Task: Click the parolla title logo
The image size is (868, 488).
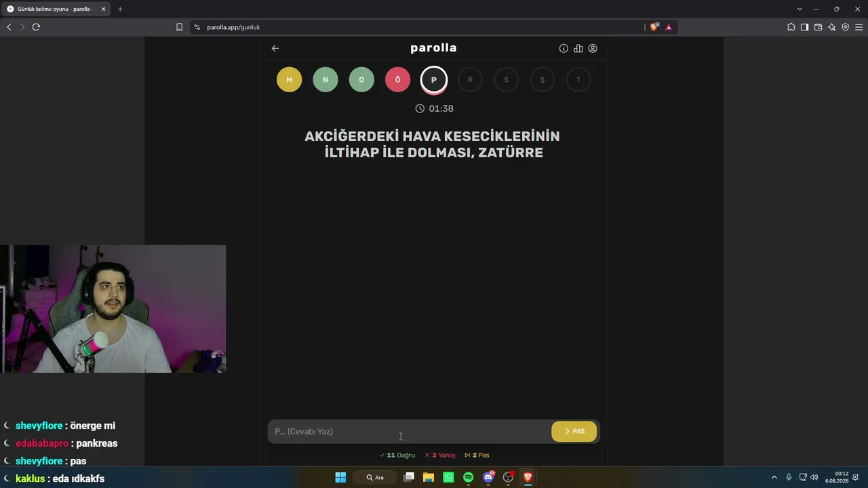Action: 433,48
